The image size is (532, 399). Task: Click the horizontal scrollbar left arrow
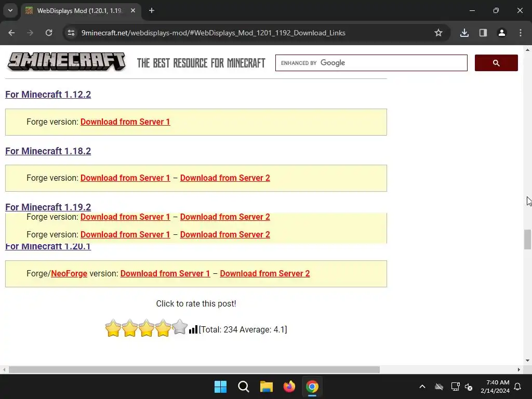[4, 369]
